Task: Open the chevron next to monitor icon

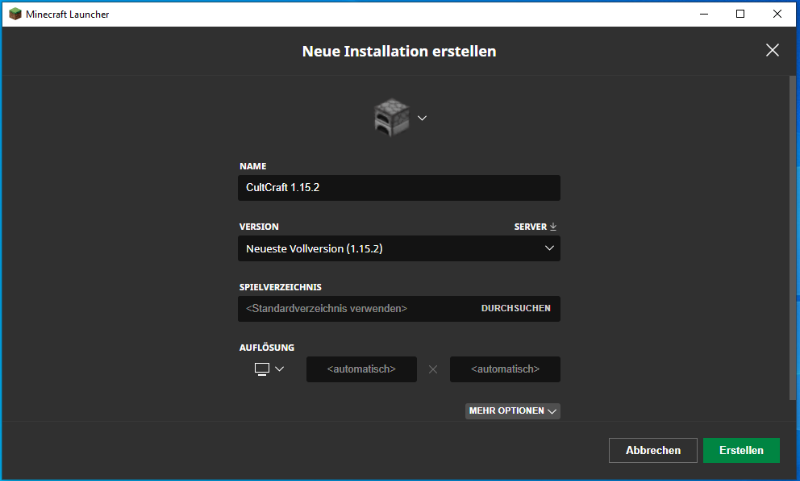Action: [x=280, y=369]
